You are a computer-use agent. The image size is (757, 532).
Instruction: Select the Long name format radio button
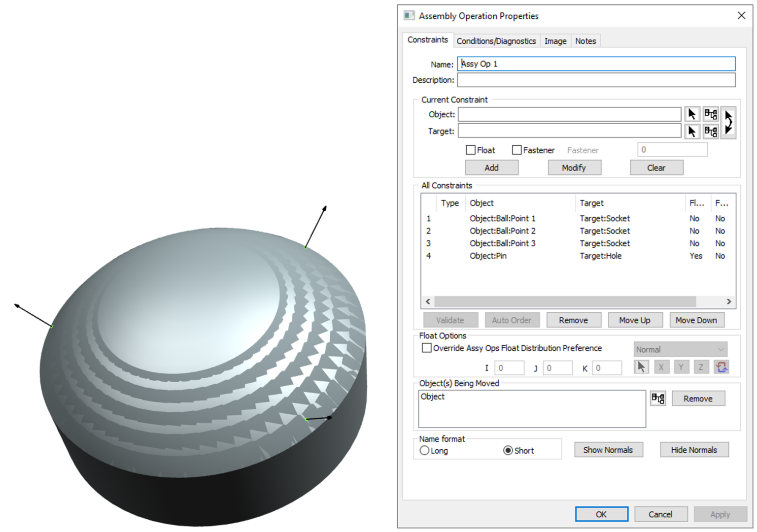pyautogui.click(x=425, y=450)
